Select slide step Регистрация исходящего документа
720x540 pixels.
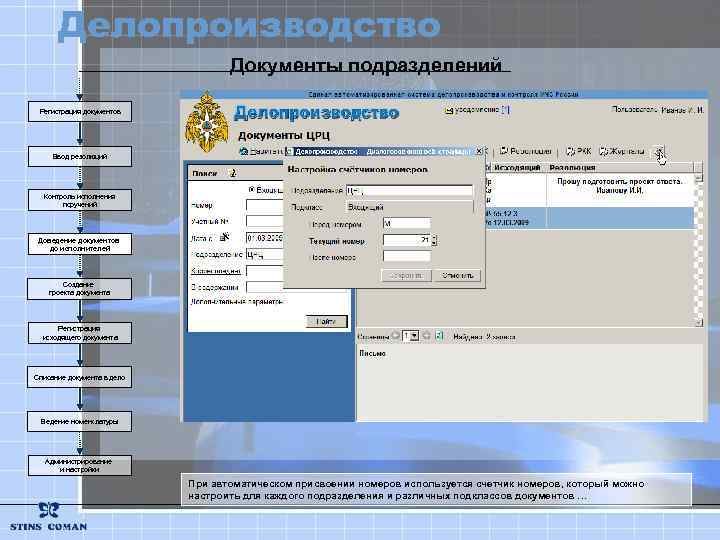coord(80,333)
